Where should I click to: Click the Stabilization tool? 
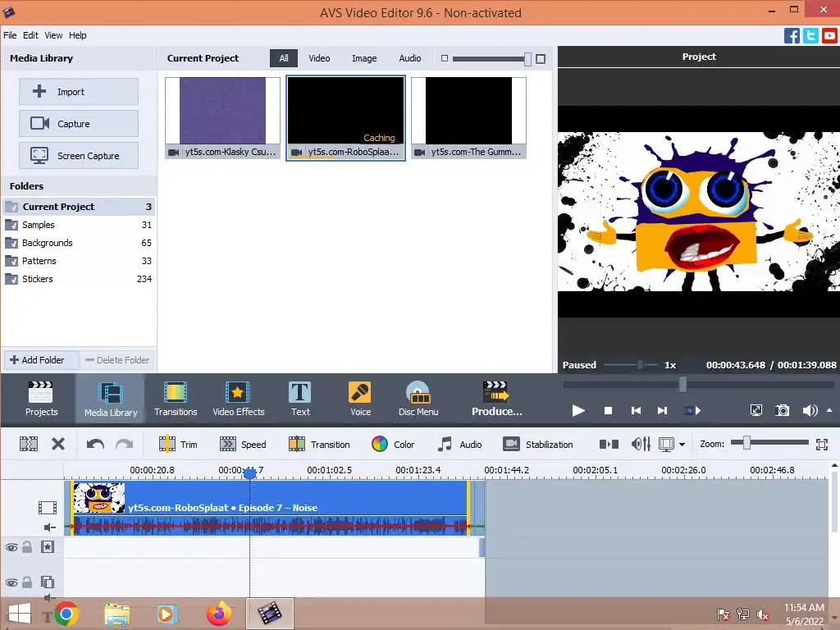click(538, 444)
